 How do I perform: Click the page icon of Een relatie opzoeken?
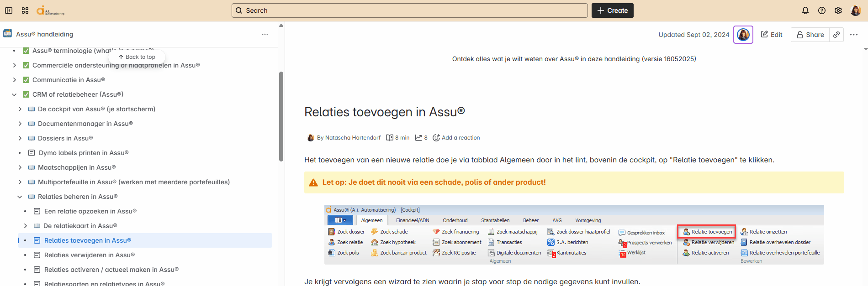point(37,211)
